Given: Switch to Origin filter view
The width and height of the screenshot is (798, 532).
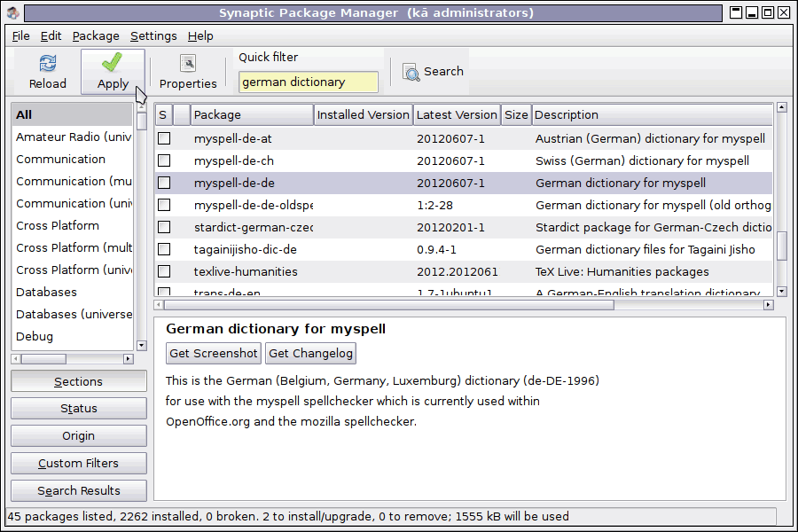Looking at the screenshot, I should pos(78,435).
